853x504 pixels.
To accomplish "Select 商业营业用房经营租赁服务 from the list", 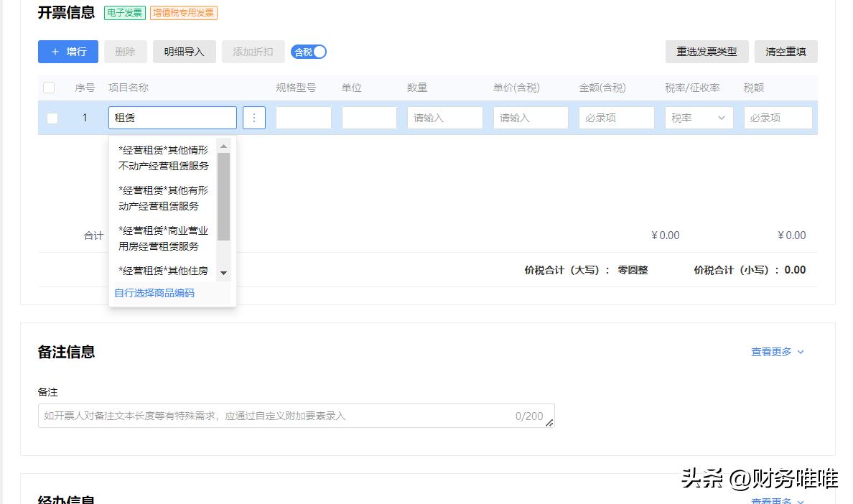I will (x=161, y=238).
